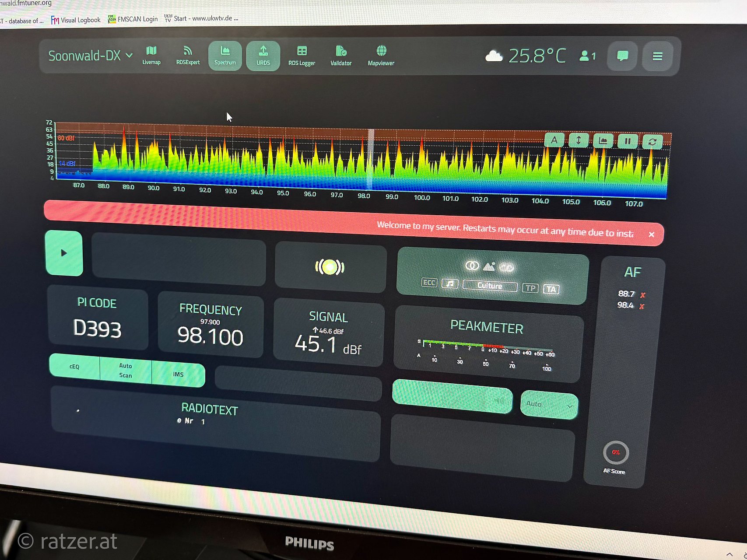Click the red X beside 98.4
This screenshot has width=747, height=560.
pos(642,306)
